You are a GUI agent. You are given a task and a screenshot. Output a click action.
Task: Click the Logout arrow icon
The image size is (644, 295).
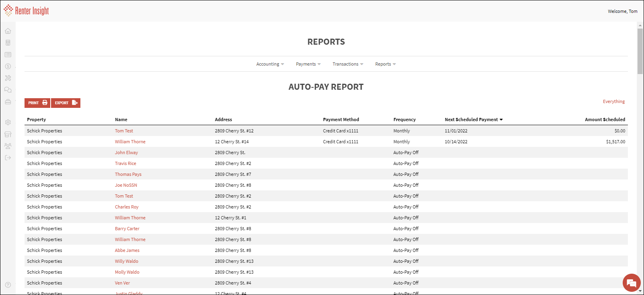pos(8,158)
